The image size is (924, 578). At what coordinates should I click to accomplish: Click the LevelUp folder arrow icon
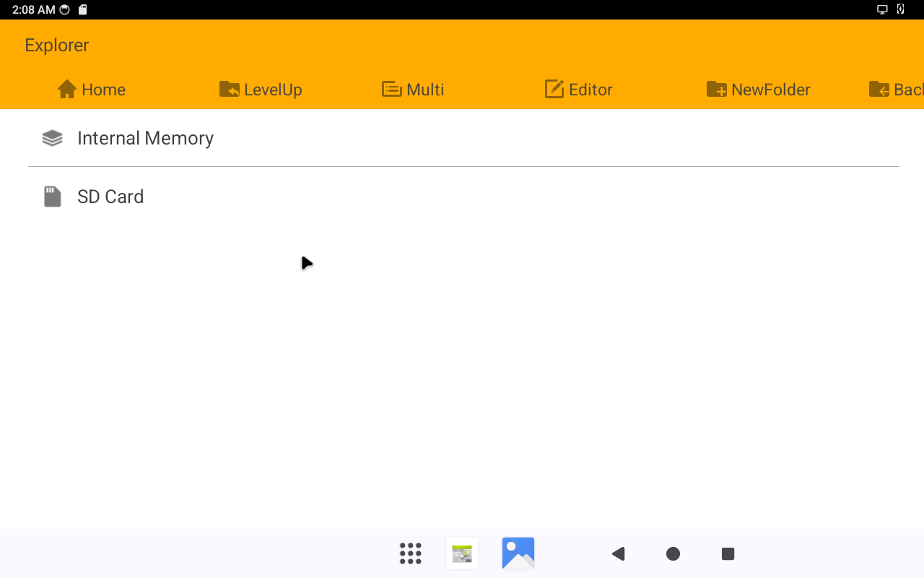click(x=229, y=89)
